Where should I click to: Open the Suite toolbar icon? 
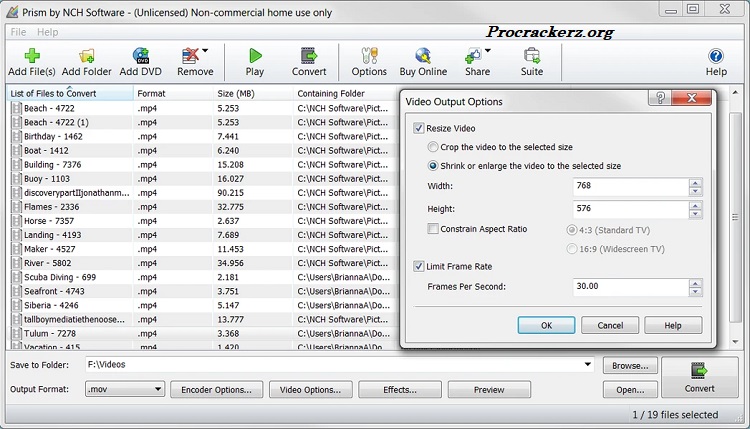click(x=531, y=57)
